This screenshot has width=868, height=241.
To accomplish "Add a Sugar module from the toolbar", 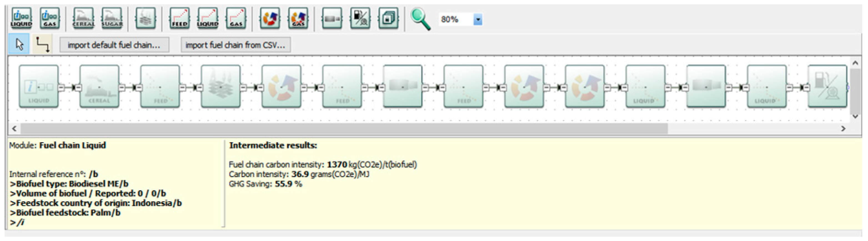I will point(112,18).
